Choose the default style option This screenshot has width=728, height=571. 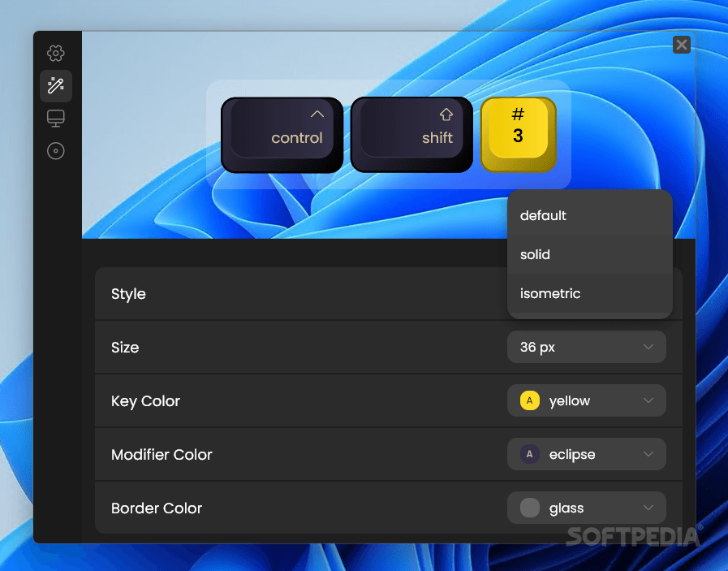590,215
